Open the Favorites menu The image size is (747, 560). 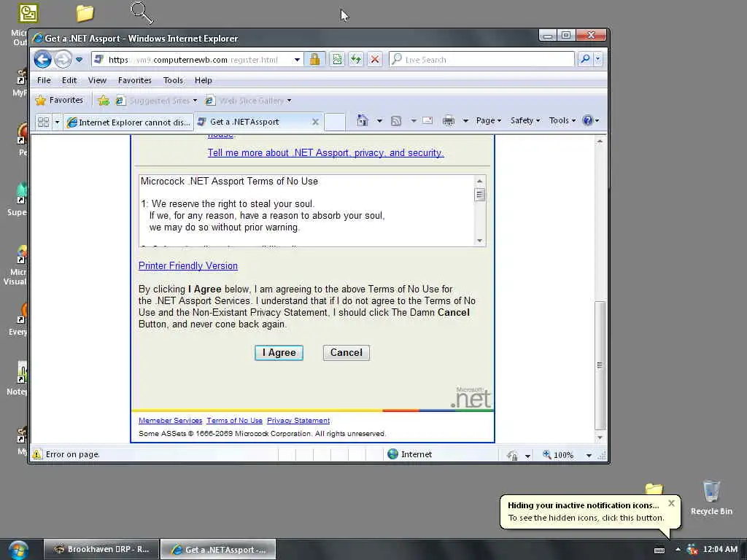135,80
